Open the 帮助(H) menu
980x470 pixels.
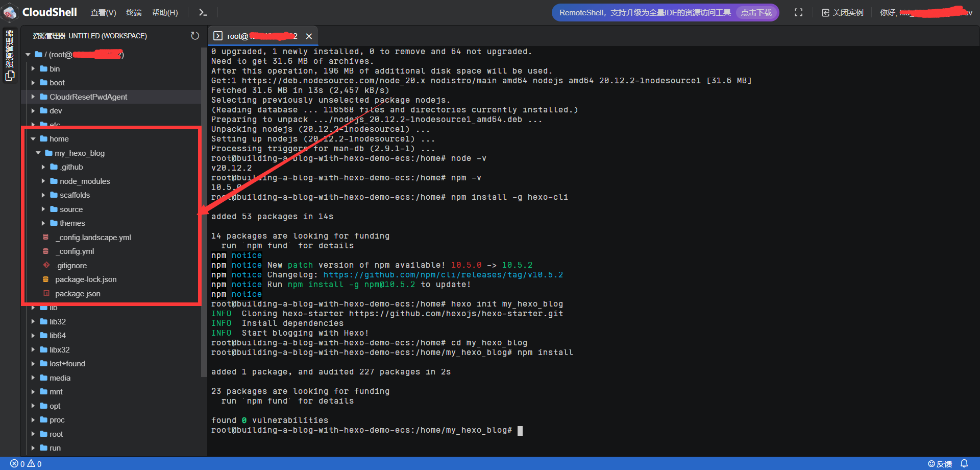pos(164,13)
